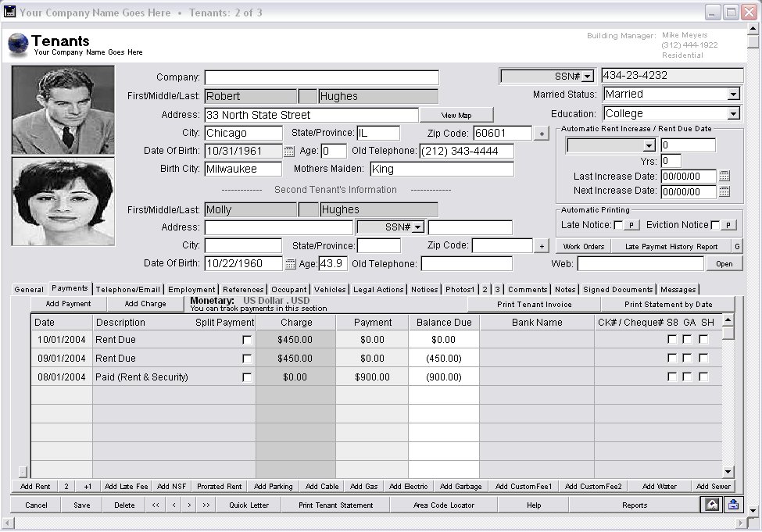
Task: Switch to the Legal Actions tab
Action: (x=378, y=290)
